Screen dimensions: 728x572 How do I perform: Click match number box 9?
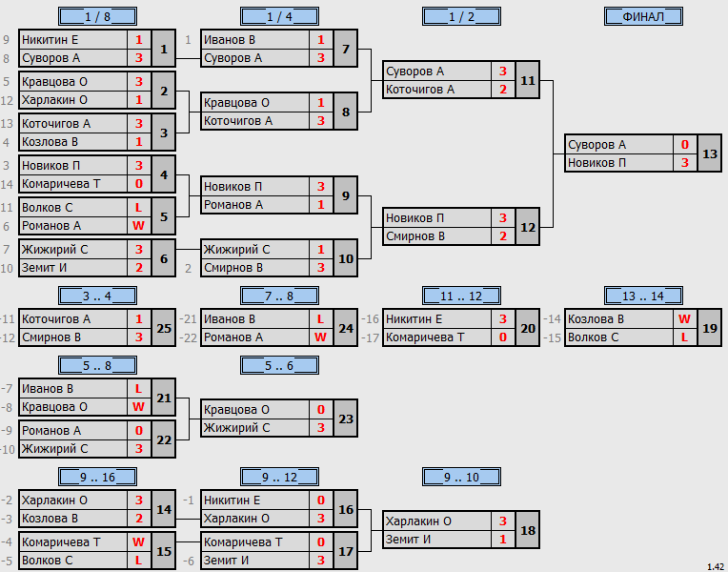[346, 195]
